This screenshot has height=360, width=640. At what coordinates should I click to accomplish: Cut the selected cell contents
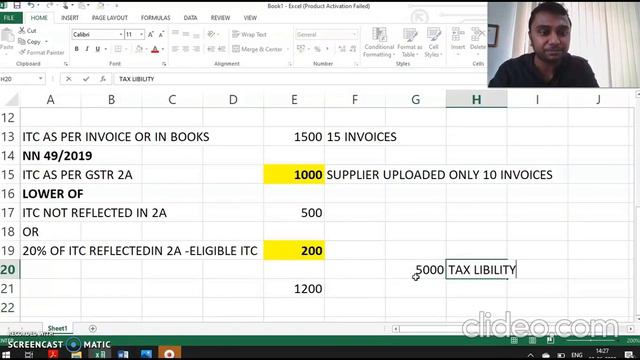click(x=27, y=31)
